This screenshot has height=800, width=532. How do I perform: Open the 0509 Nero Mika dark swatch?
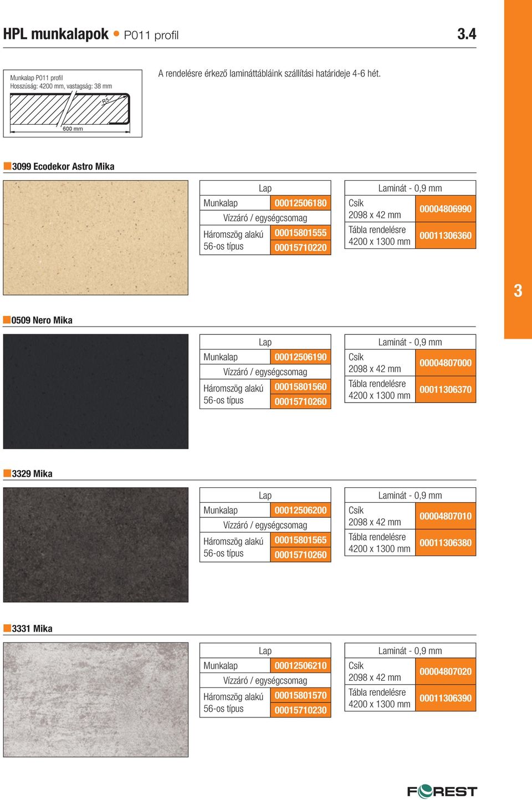[96, 391]
